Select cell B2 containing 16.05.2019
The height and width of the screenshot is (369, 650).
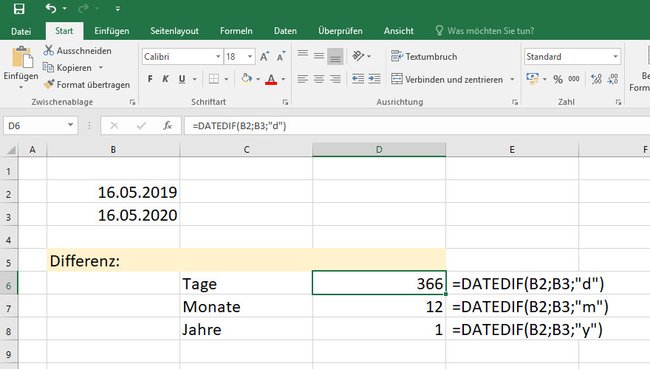[x=113, y=192]
